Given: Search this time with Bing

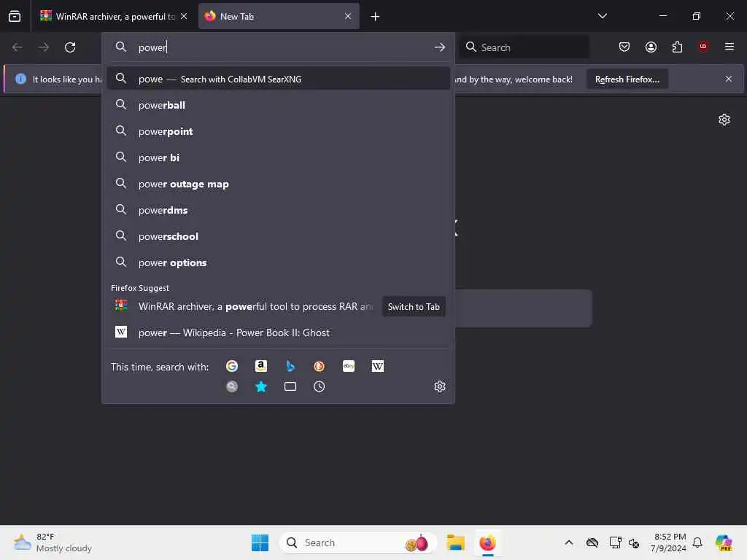Looking at the screenshot, I should pos(290,366).
